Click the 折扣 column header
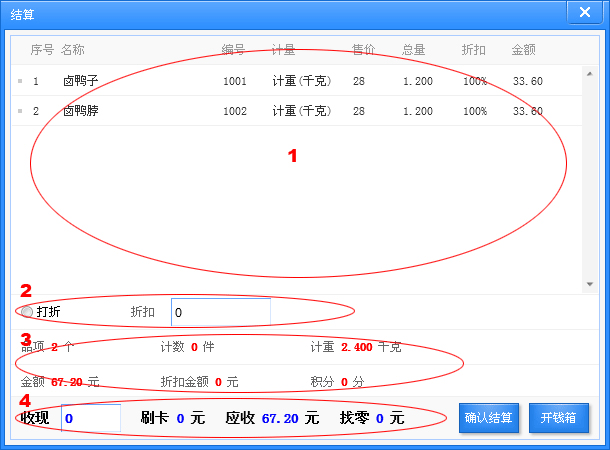610x450 pixels. coord(473,50)
